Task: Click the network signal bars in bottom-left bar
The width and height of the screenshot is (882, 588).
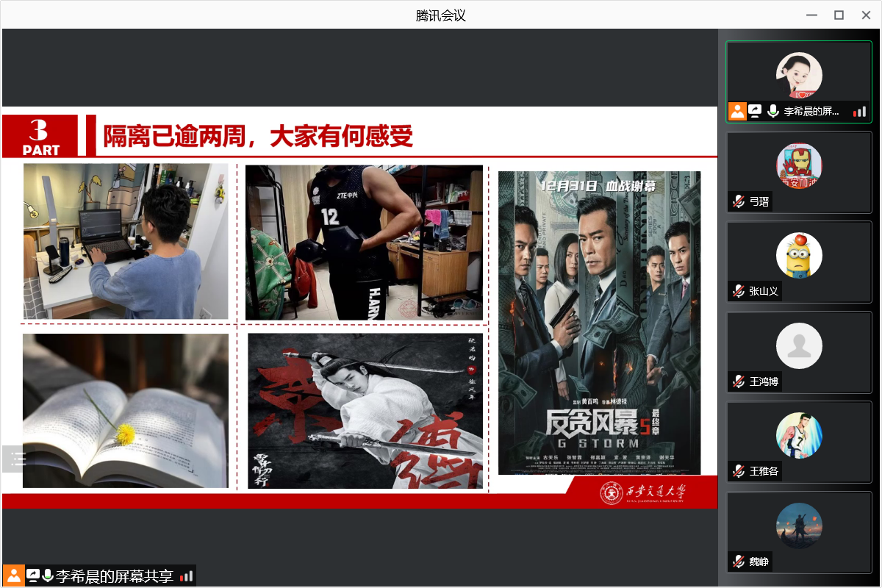Action: [186, 576]
